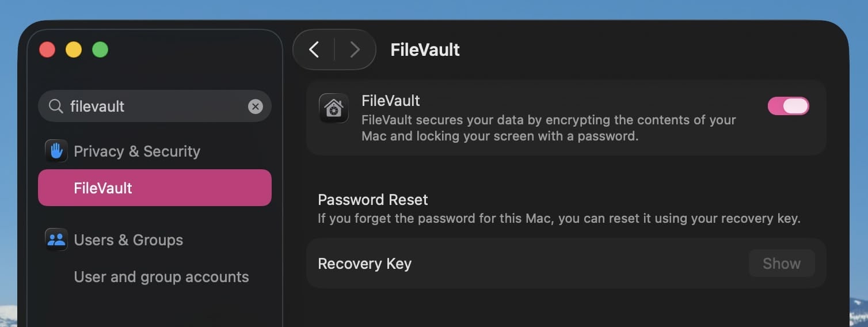
Task: Click the magnifying glass search icon
Action: coord(56,107)
